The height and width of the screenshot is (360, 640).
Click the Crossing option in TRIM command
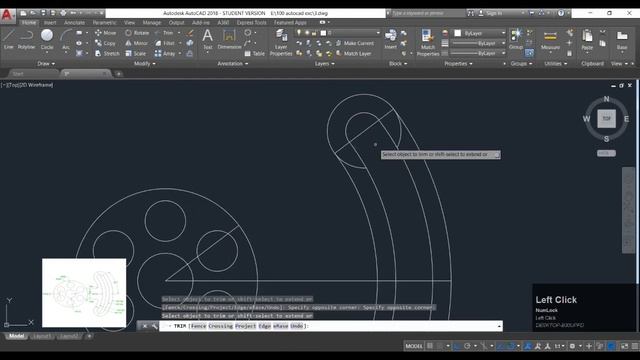(221, 326)
